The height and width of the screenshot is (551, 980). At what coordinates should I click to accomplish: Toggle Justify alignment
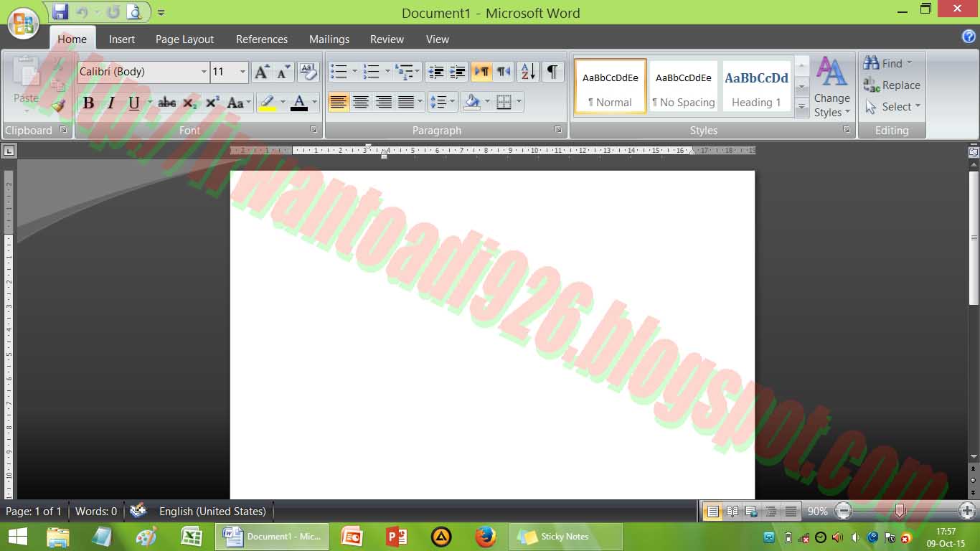point(406,103)
